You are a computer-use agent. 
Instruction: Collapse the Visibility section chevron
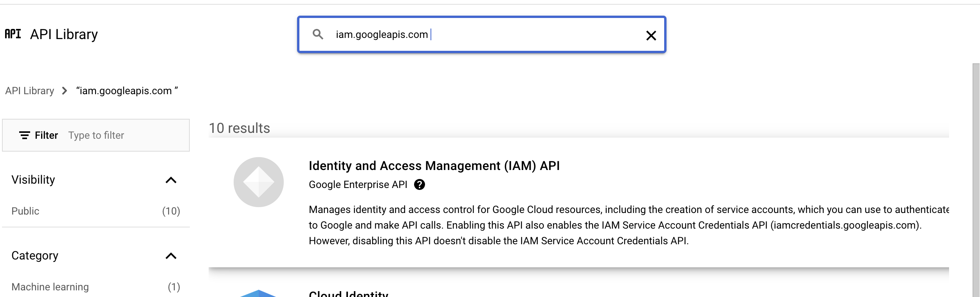(x=171, y=180)
